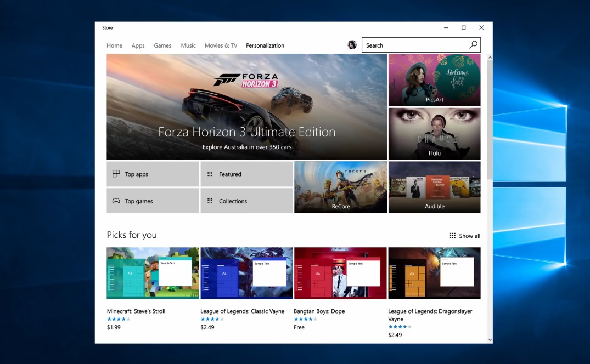Click the star rating under Minecraft: Steve's Stroll
Screen dimensions: 590x364
click(119, 319)
